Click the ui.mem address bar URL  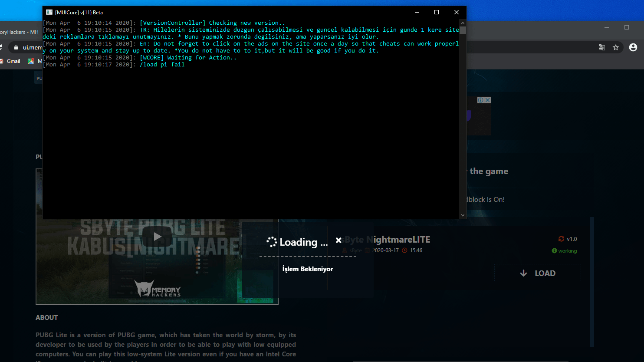coord(33,47)
